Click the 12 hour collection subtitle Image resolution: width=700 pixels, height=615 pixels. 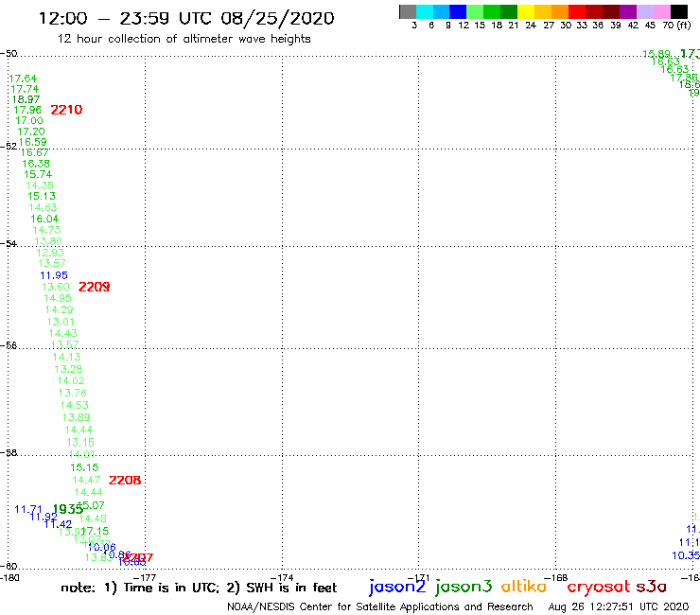[x=184, y=39]
